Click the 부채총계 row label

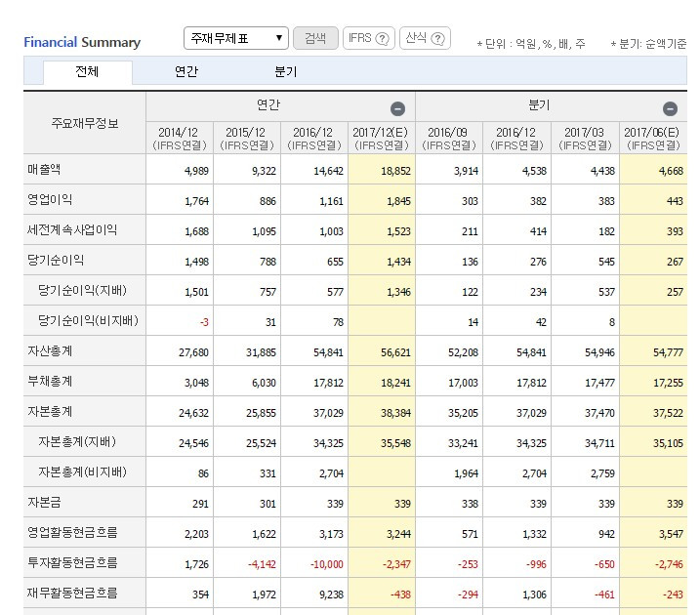coord(50,381)
